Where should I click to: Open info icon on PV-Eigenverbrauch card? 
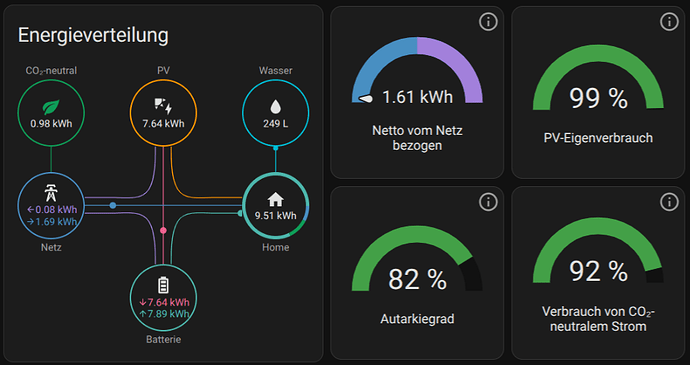[x=669, y=22]
